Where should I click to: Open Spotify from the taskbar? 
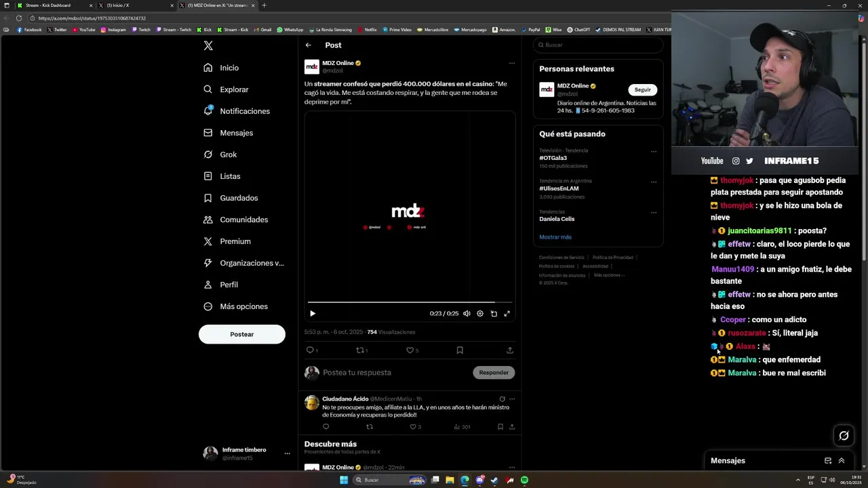click(x=525, y=480)
